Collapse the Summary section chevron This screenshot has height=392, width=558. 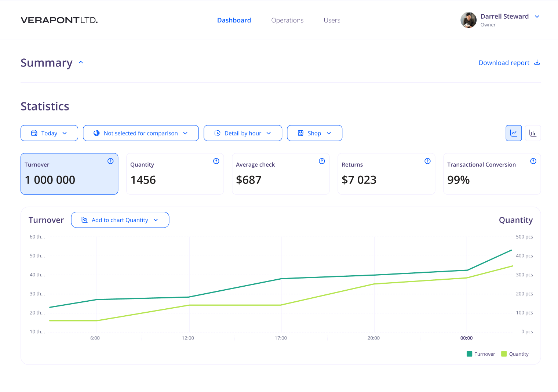(81, 63)
